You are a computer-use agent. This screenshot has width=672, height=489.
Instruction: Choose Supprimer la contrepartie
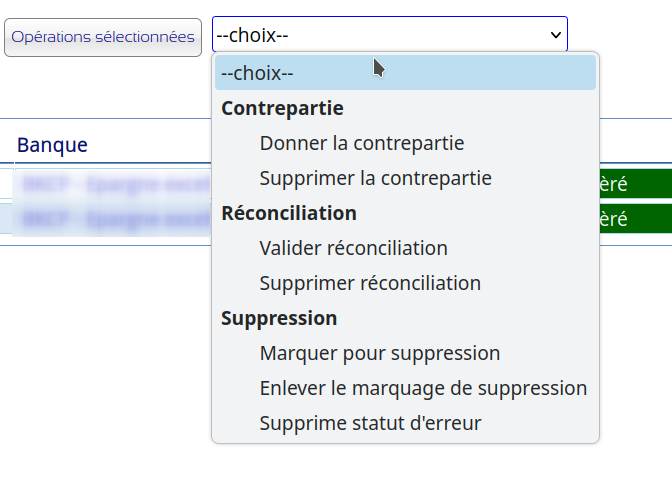(375, 178)
